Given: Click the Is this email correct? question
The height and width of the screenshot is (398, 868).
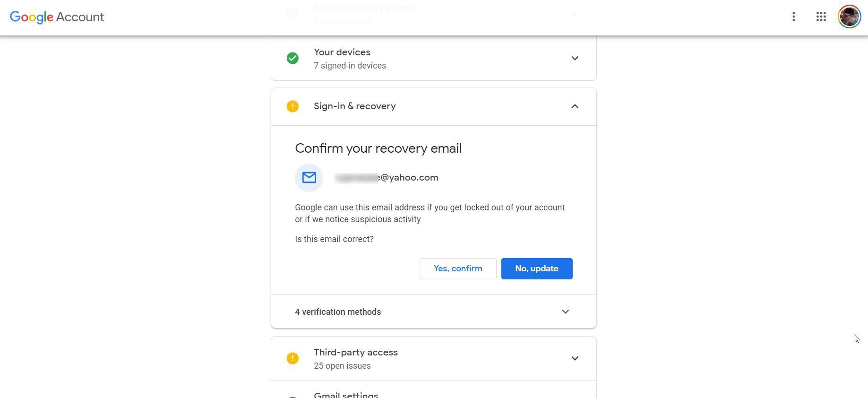Looking at the screenshot, I should click(x=334, y=239).
